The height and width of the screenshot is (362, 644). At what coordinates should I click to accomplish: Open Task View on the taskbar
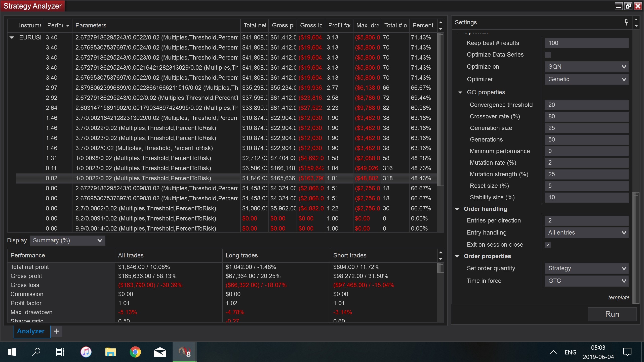(x=60, y=352)
